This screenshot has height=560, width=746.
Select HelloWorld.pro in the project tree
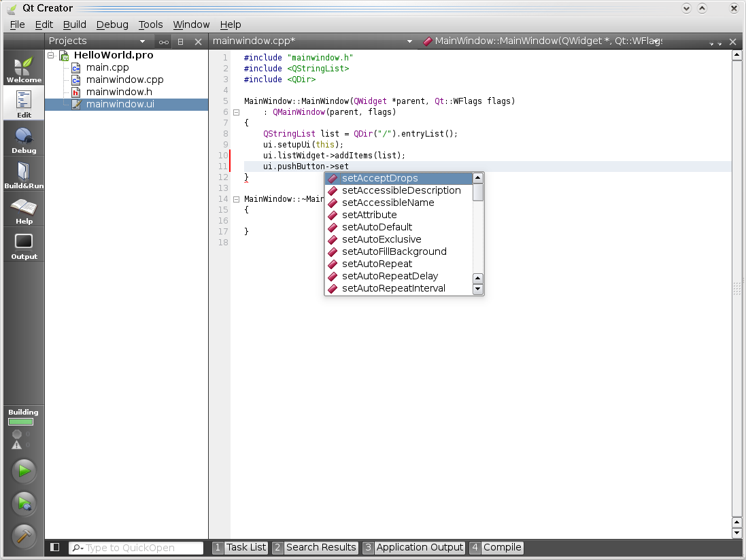pos(114,55)
